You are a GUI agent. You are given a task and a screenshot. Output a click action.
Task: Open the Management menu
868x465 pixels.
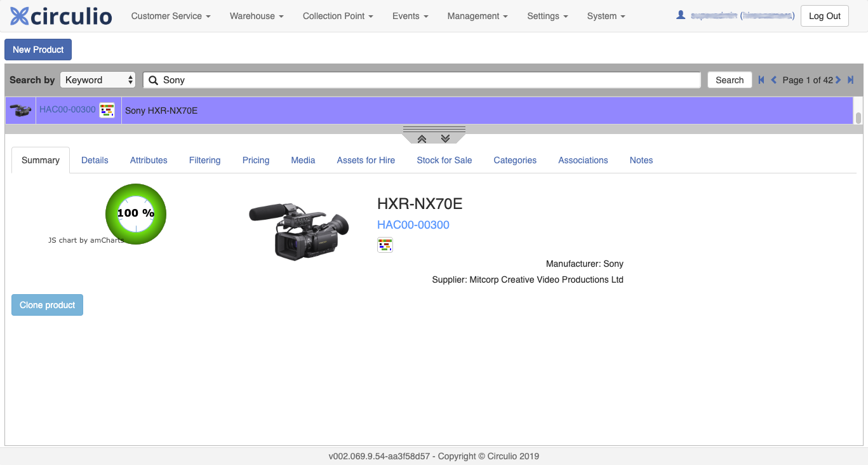pos(477,16)
